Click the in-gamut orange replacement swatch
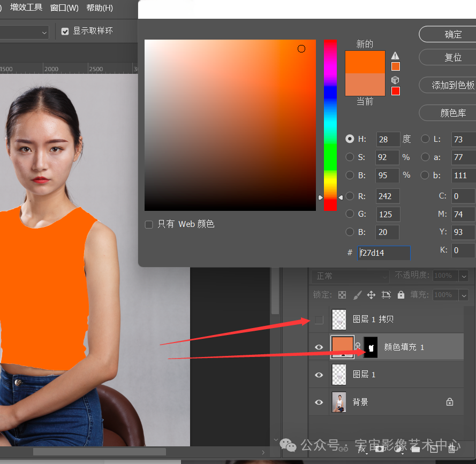 396,66
